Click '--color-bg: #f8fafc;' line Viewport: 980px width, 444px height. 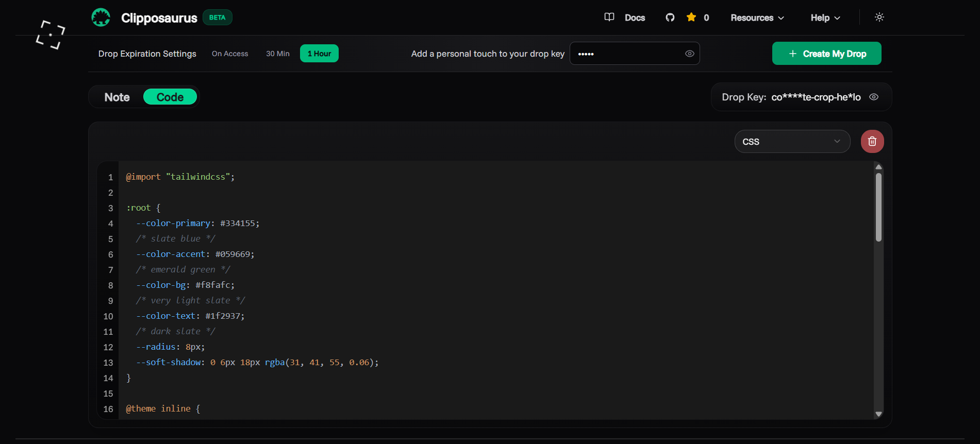click(x=186, y=285)
